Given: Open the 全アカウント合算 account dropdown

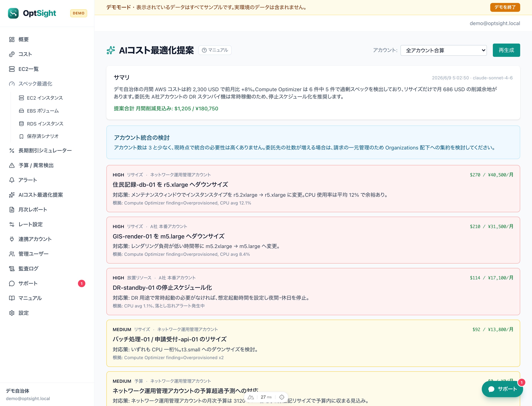Looking at the screenshot, I should click(444, 50).
